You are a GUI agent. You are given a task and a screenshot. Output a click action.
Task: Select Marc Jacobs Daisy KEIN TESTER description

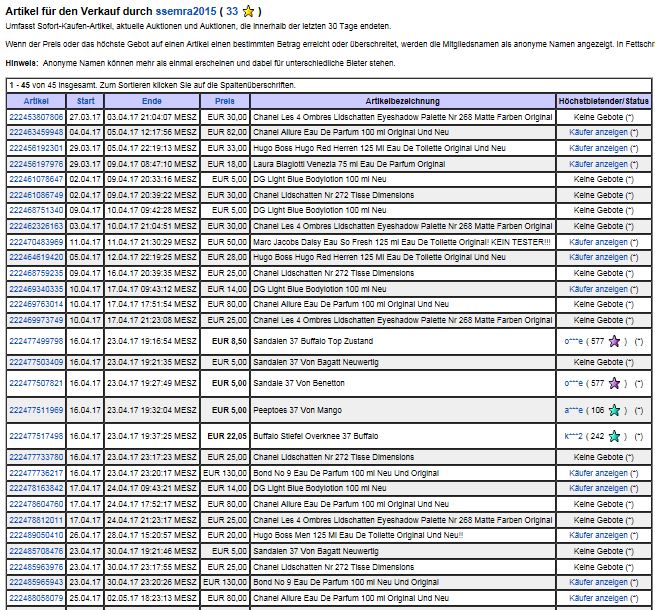pos(402,242)
